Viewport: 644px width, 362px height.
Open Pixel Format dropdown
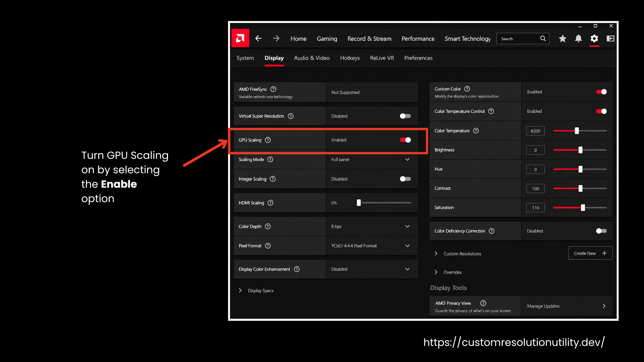coord(372,246)
